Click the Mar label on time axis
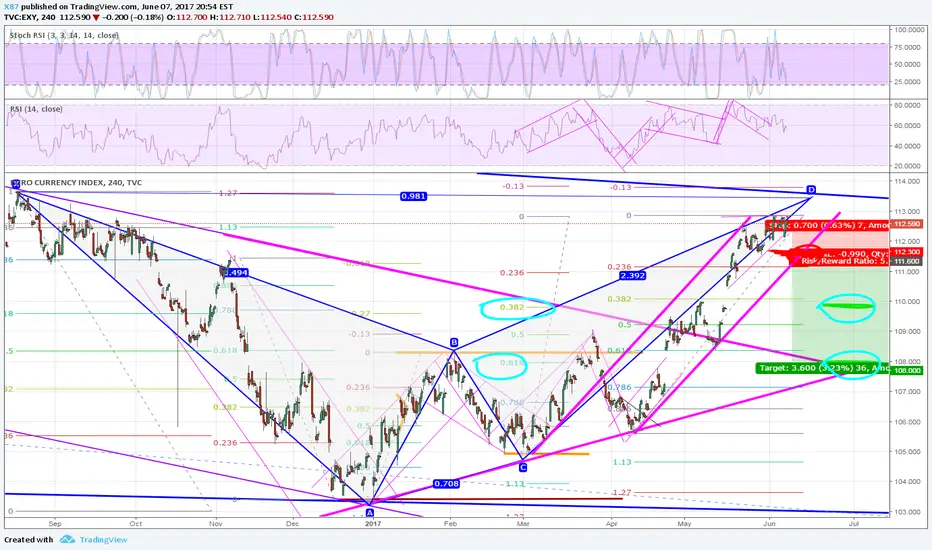This screenshot has width=932, height=550. click(523, 524)
